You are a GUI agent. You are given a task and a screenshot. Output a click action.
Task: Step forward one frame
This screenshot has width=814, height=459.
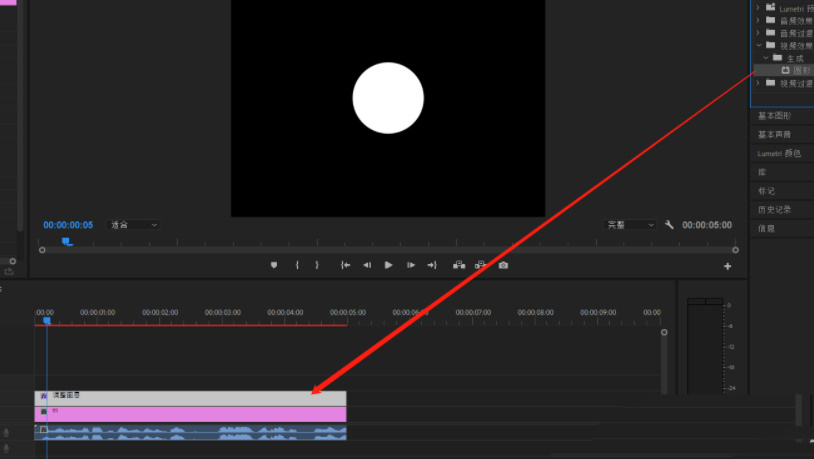click(x=411, y=265)
